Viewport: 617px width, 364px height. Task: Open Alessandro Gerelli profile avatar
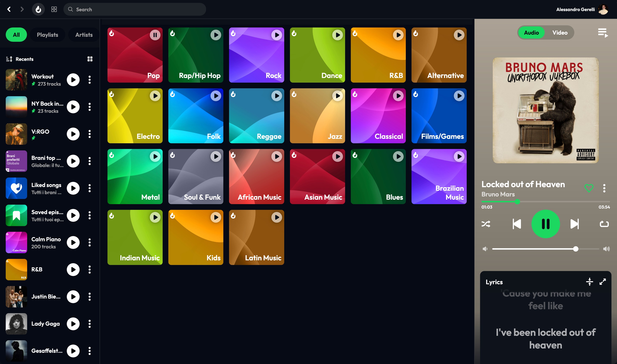click(x=603, y=9)
